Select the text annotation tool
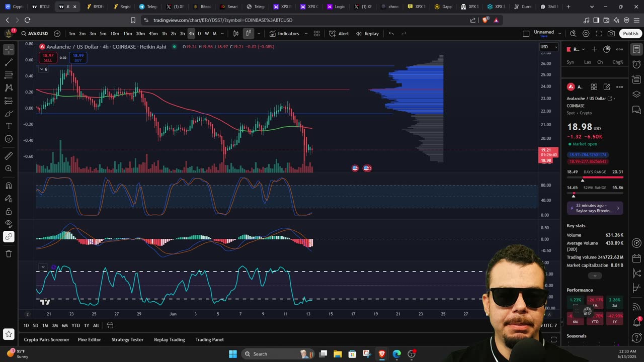 point(9,126)
